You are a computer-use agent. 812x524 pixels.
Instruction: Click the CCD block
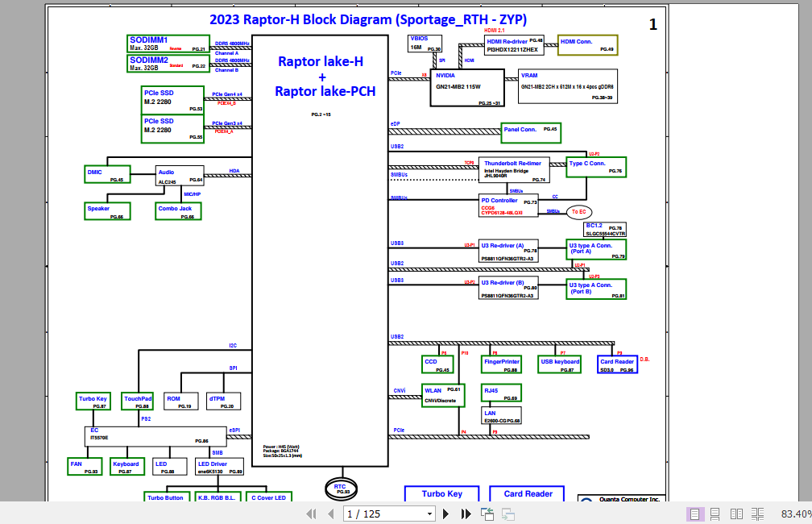[437, 365]
